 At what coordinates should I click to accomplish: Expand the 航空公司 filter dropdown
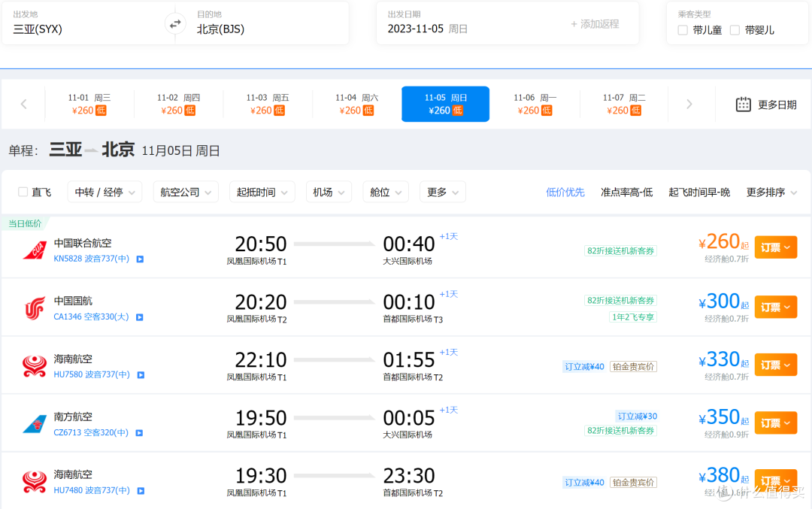[x=186, y=192]
